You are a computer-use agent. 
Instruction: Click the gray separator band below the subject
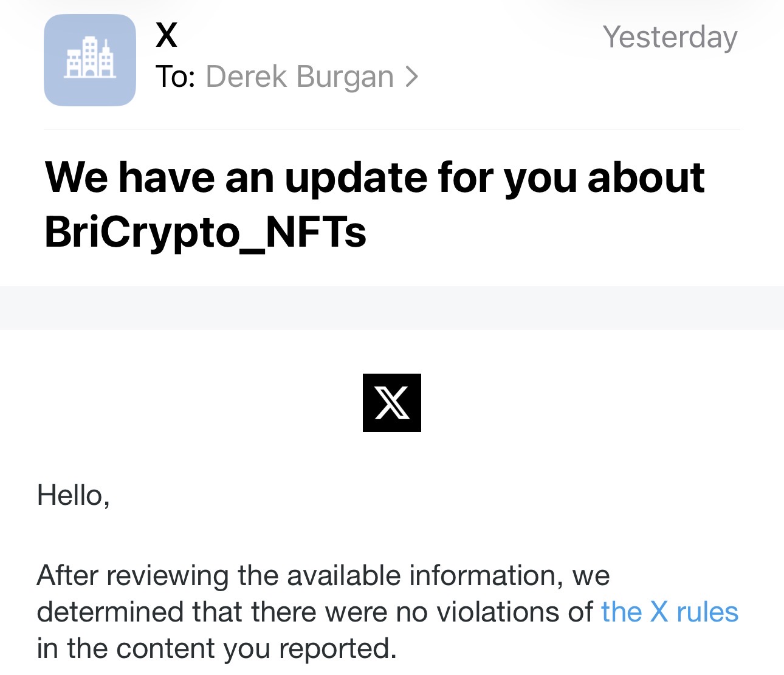[x=392, y=308]
